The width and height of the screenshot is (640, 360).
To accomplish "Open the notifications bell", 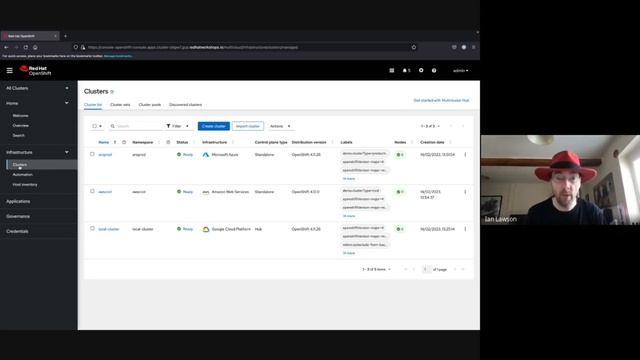I will click(406, 71).
